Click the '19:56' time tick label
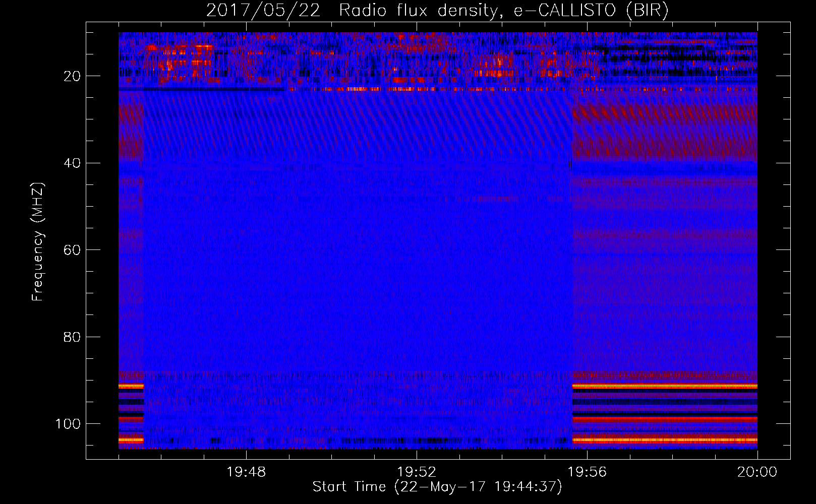The width and height of the screenshot is (816, 504). [x=587, y=472]
